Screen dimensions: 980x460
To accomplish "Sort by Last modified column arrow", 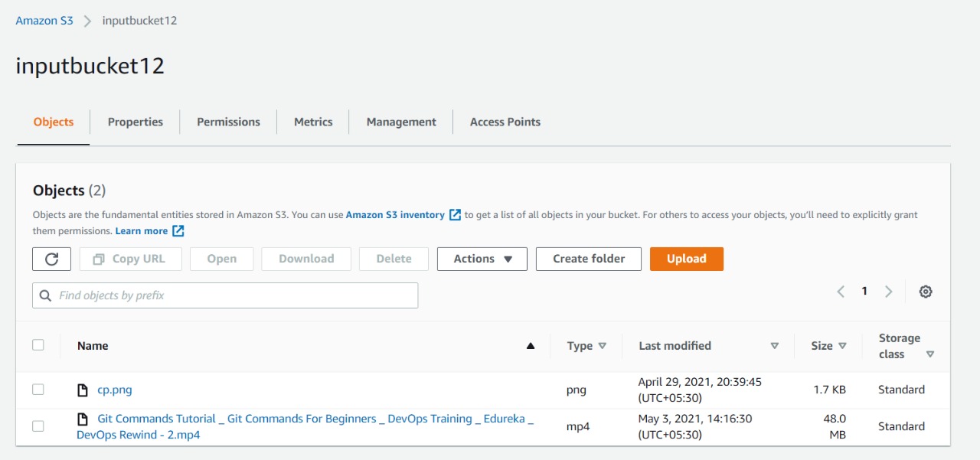I will click(x=775, y=346).
